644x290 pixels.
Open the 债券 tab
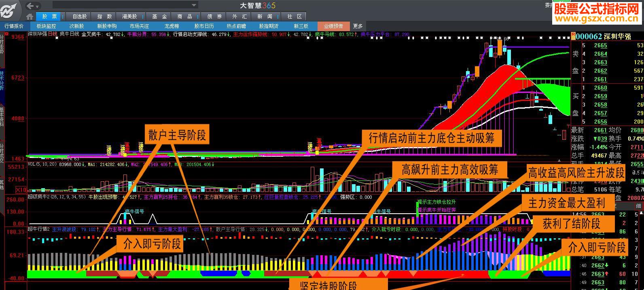[x=214, y=17]
